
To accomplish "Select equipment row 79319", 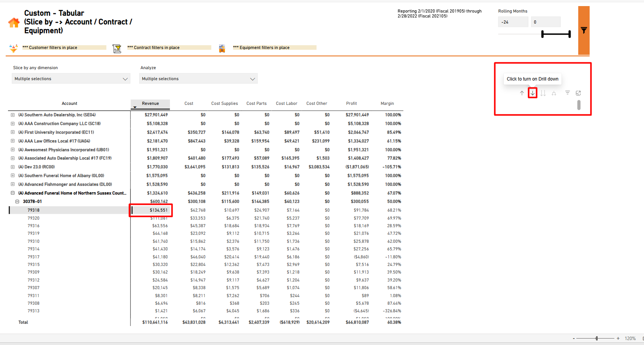I will [x=33, y=233].
